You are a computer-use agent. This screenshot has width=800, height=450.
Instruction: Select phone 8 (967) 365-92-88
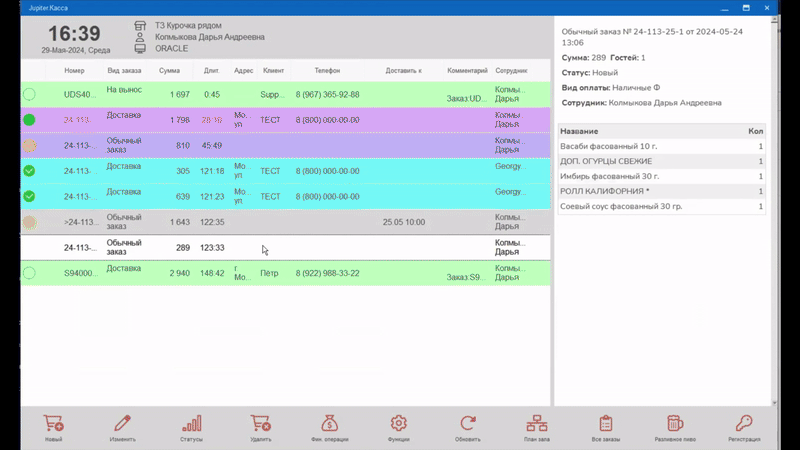pos(327,94)
